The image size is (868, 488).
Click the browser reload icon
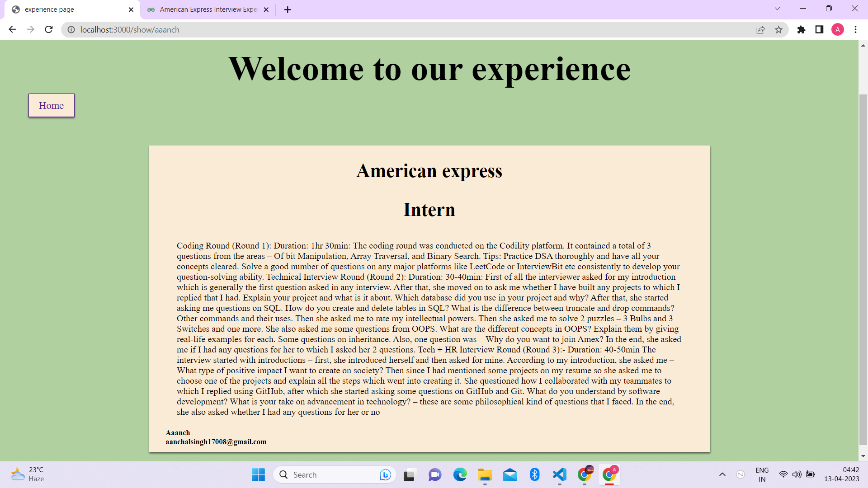point(49,30)
